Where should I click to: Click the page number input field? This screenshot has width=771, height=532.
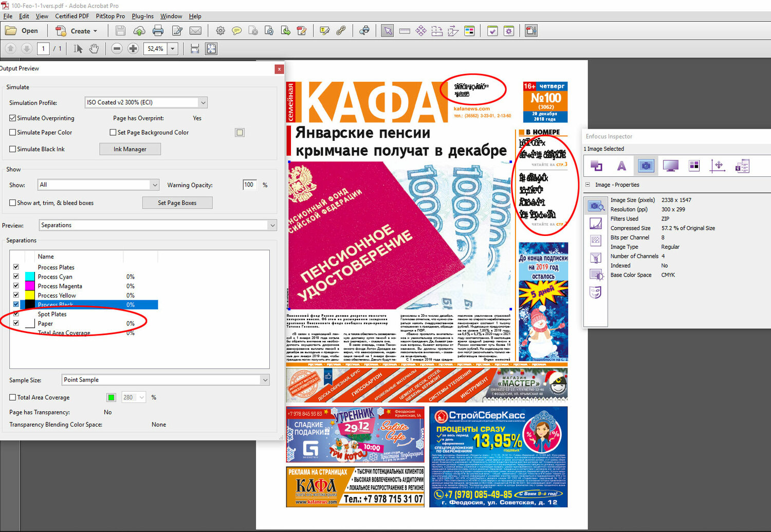pos(43,48)
